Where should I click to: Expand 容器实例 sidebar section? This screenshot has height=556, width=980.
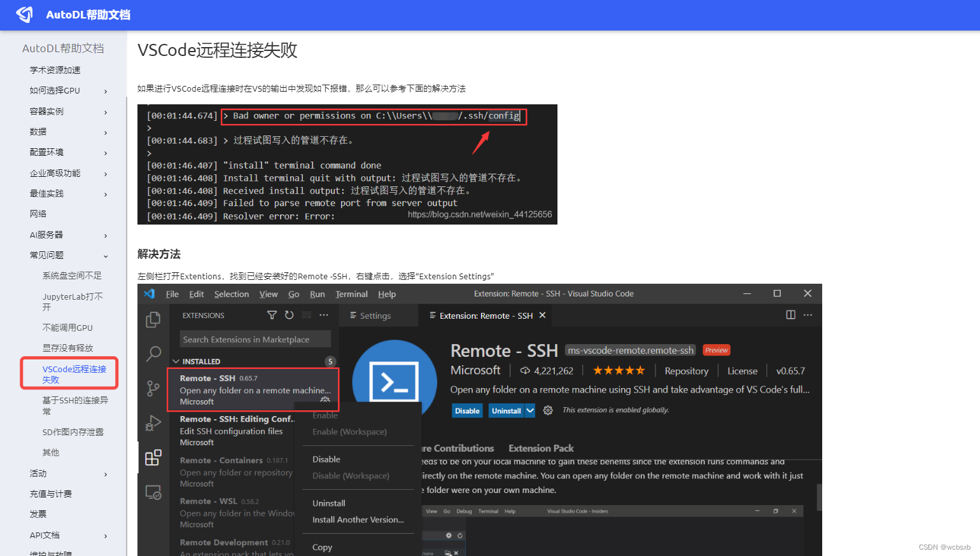tap(106, 112)
